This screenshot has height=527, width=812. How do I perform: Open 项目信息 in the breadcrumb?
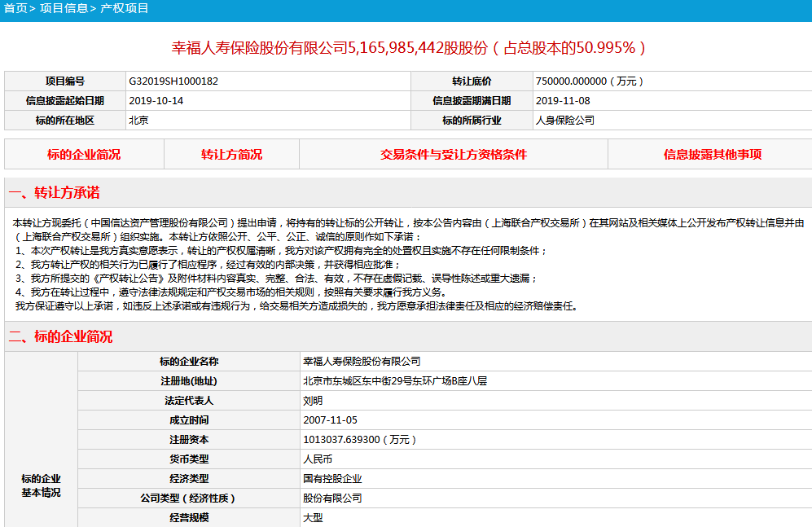click(63, 8)
